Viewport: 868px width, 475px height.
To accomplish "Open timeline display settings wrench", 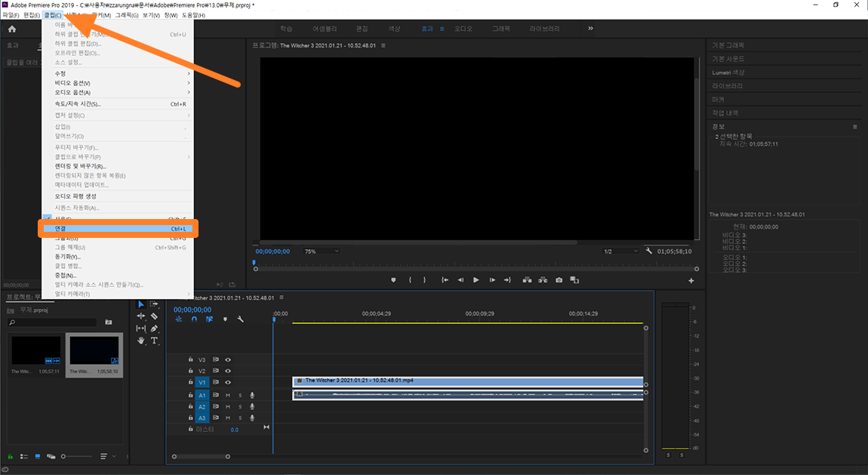I will pyautogui.click(x=240, y=319).
